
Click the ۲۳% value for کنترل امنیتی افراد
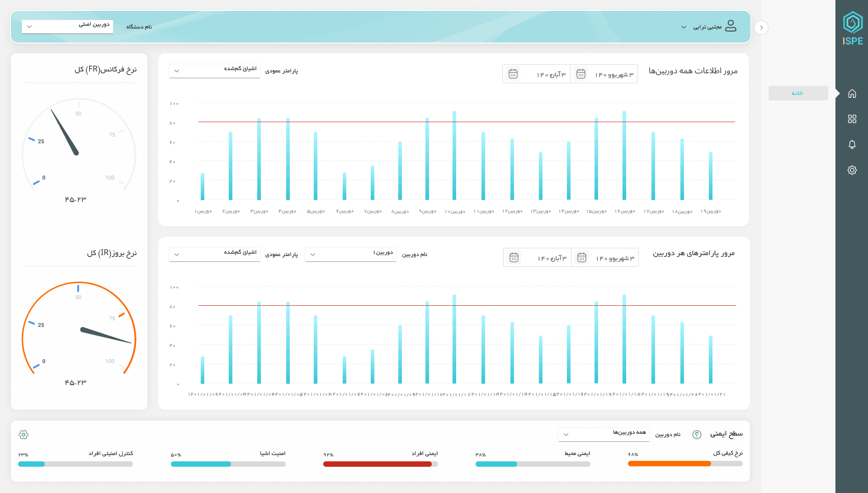click(24, 455)
